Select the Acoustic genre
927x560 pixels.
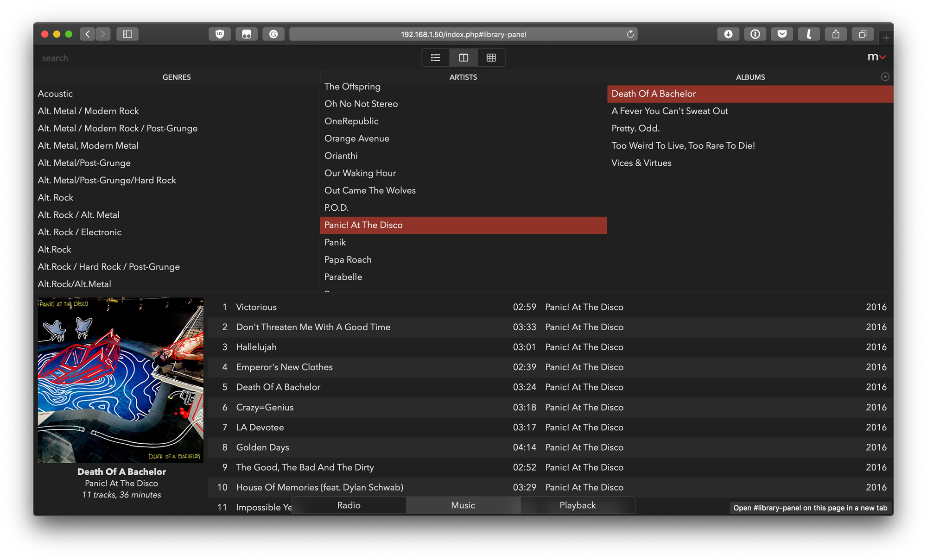177,94
